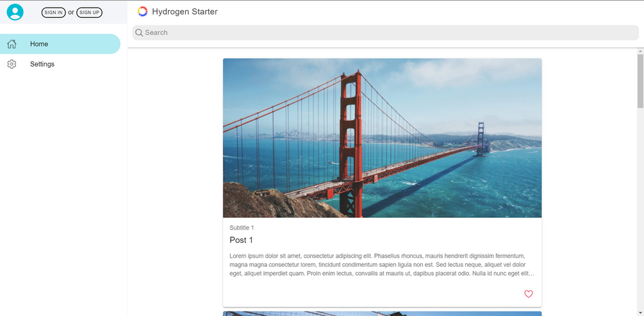Open the Home menu item

pyautogui.click(x=60, y=44)
